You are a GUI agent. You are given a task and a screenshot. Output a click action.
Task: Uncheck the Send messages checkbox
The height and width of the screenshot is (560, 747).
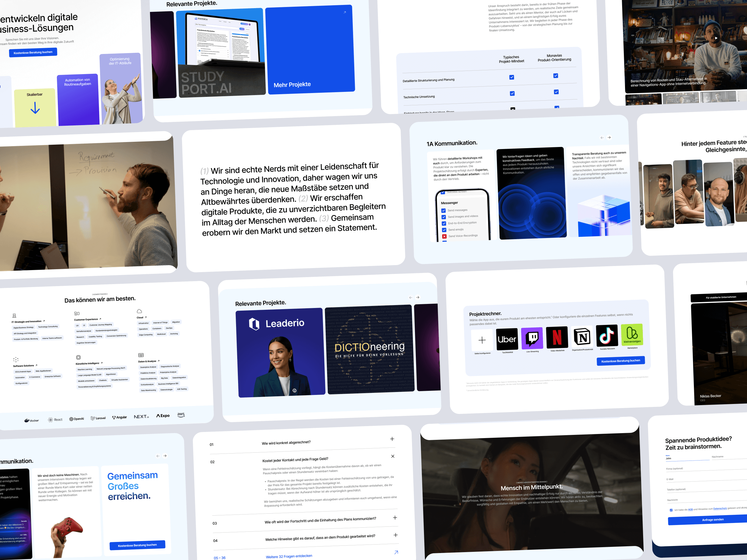[x=444, y=211]
